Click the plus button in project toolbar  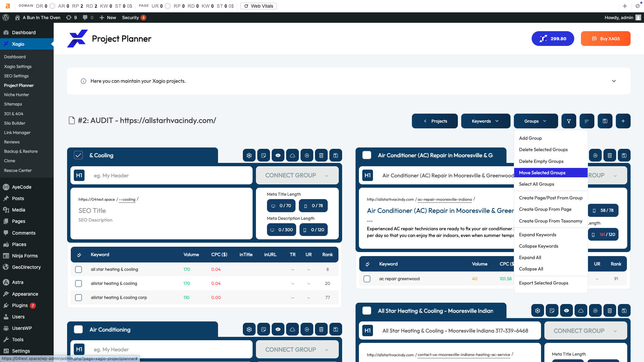623,121
